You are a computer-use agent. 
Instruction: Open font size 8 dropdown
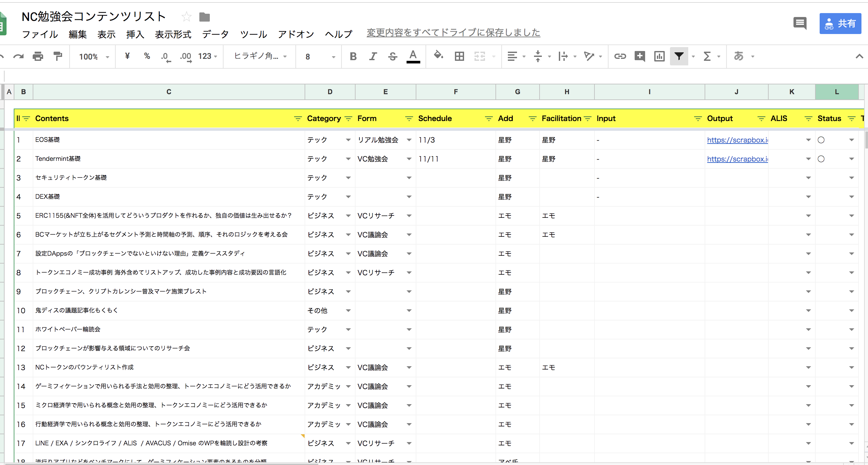tap(320, 57)
